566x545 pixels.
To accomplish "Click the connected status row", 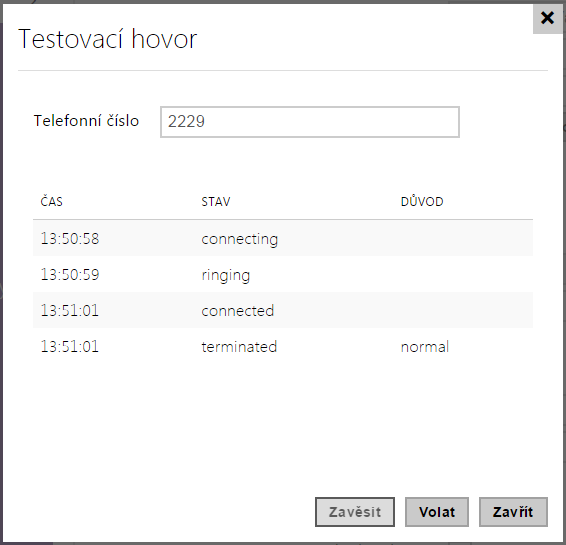I will coord(283,310).
